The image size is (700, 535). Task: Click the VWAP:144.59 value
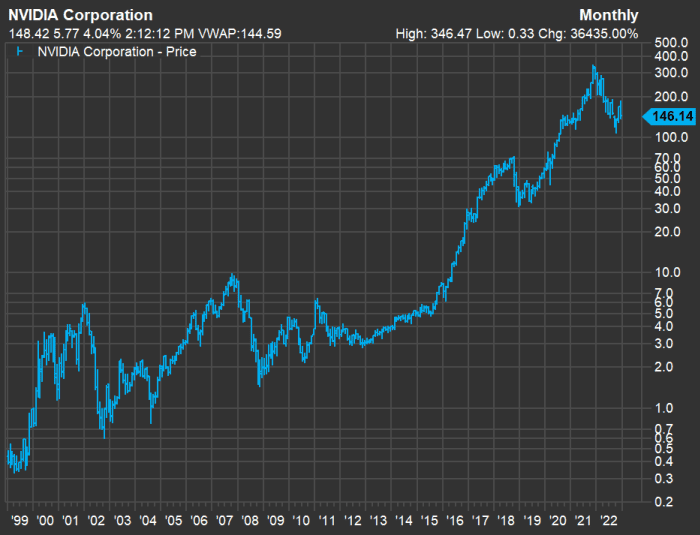click(239, 33)
